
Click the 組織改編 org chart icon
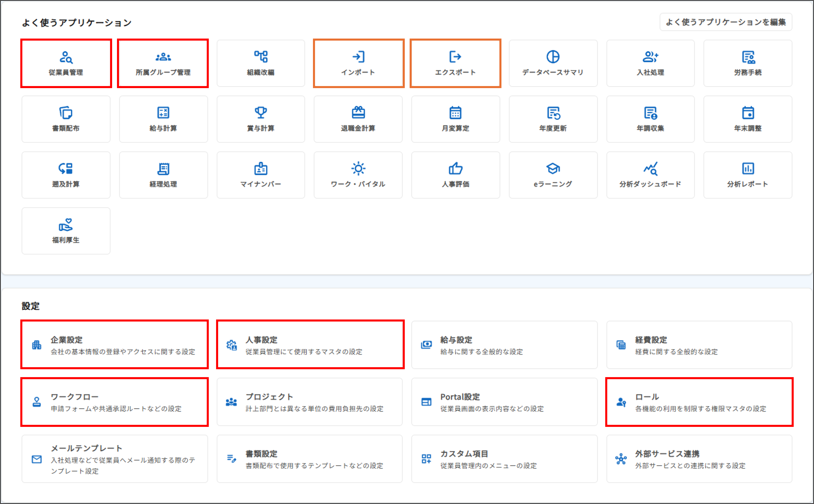261,57
